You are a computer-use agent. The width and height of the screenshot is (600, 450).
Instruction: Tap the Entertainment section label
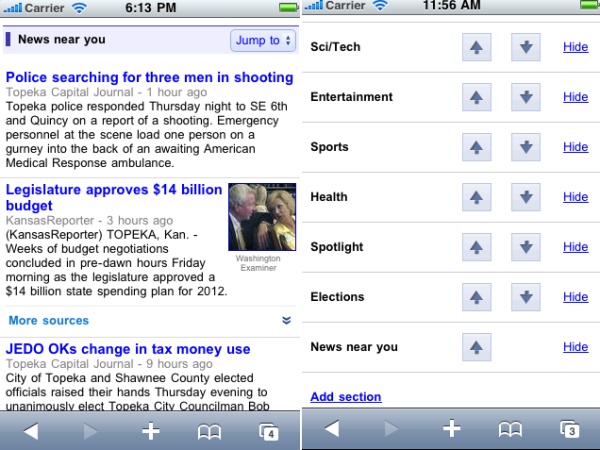tap(351, 97)
